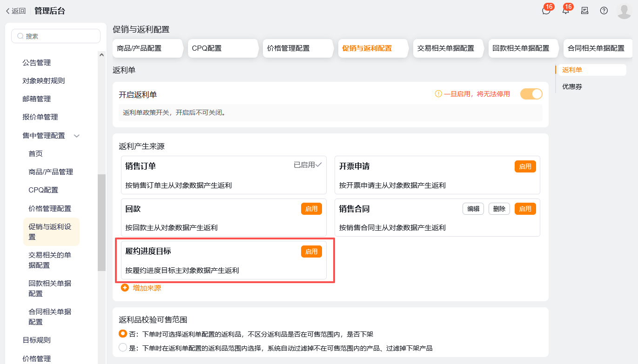The image size is (638, 364).
Task: Open 目标规则 in the sidebar
Action: coord(37,340)
